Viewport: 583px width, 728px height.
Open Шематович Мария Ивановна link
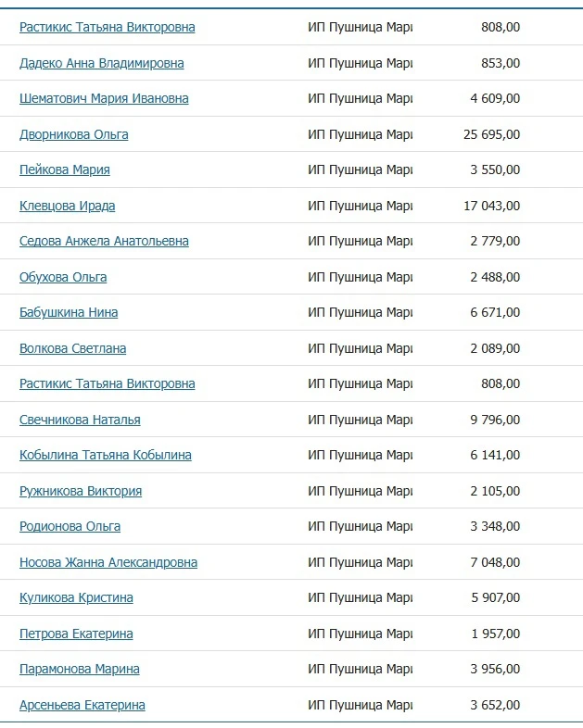pos(104,98)
